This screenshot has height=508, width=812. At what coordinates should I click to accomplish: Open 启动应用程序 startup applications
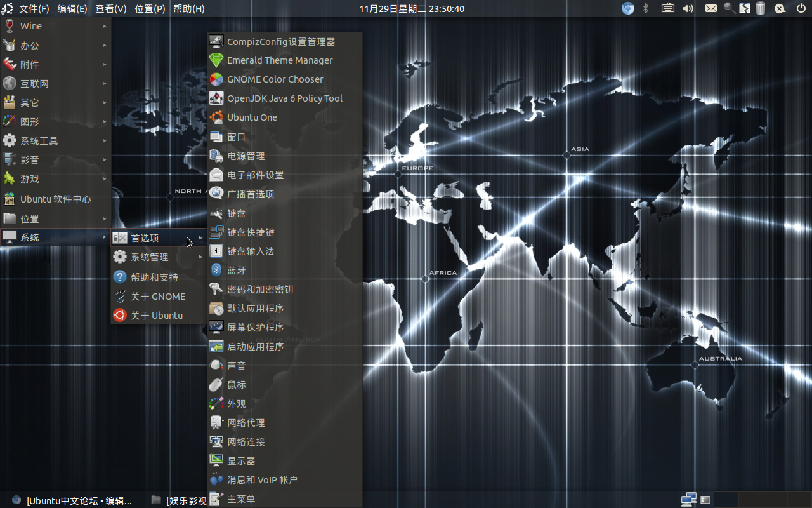(x=285, y=346)
